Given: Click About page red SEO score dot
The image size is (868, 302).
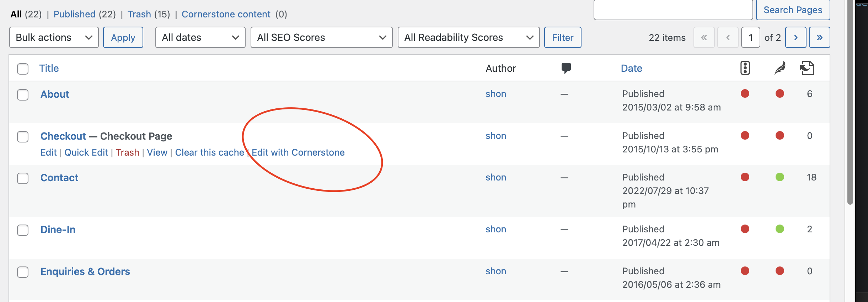Looking at the screenshot, I should pyautogui.click(x=745, y=93).
